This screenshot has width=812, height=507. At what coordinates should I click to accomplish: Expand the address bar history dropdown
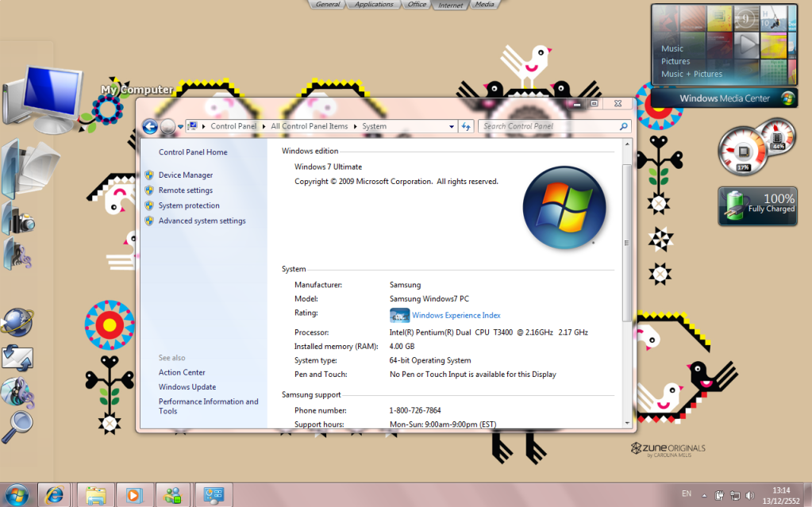click(452, 126)
